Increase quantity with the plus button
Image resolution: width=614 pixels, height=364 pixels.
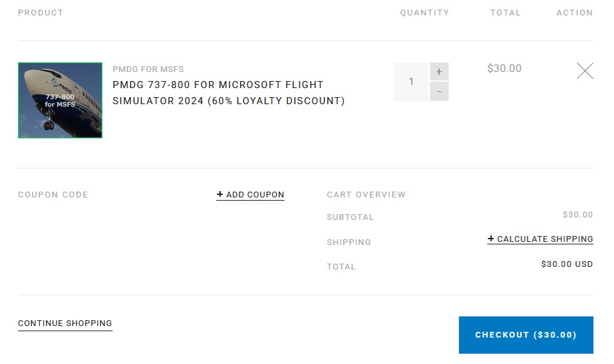tap(439, 72)
